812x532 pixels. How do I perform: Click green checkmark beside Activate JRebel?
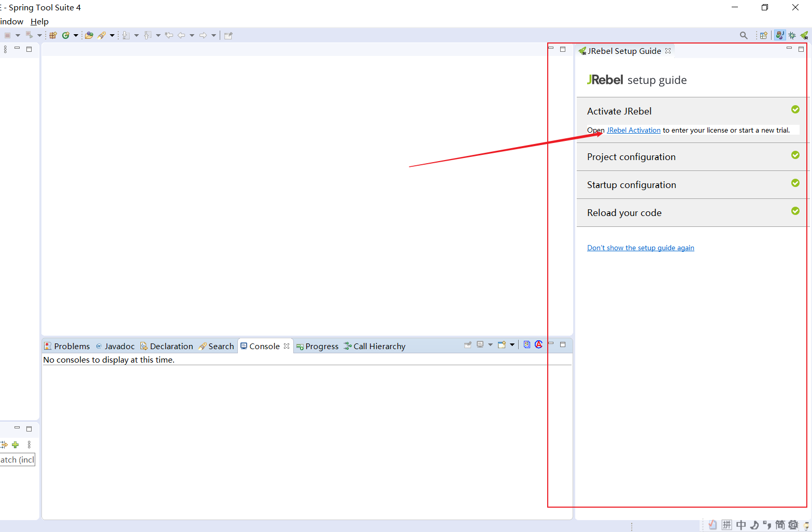click(x=795, y=109)
